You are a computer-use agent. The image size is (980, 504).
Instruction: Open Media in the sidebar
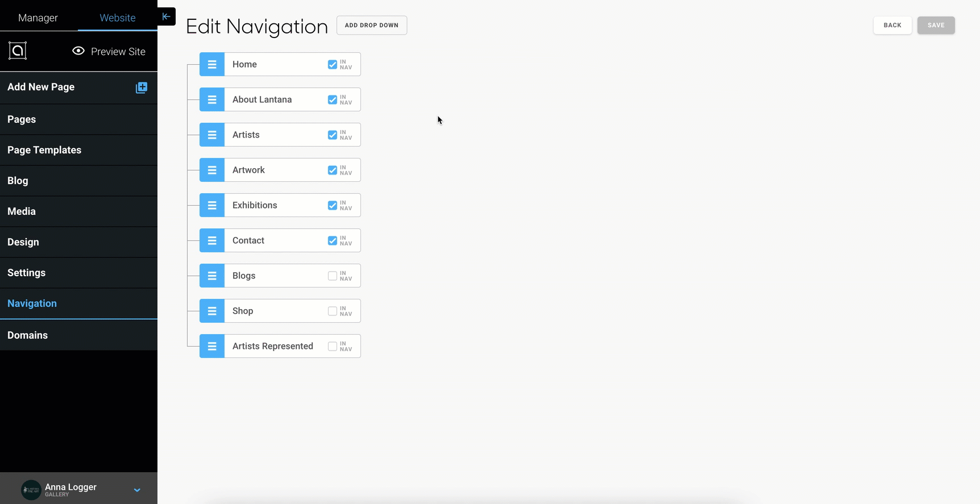[x=78, y=211]
